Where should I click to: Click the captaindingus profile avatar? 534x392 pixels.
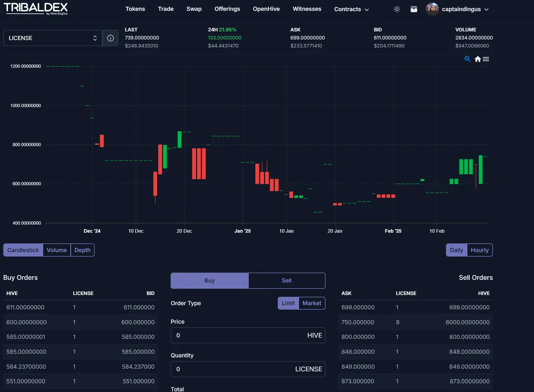[x=432, y=9]
